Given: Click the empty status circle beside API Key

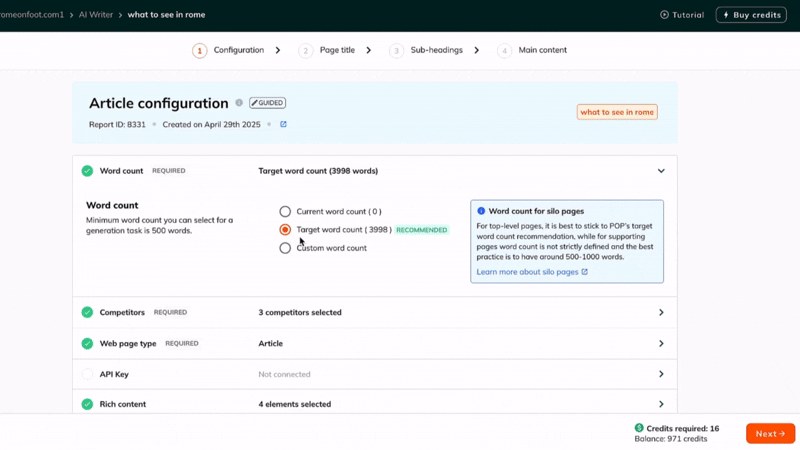Looking at the screenshot, I should 87,374.
